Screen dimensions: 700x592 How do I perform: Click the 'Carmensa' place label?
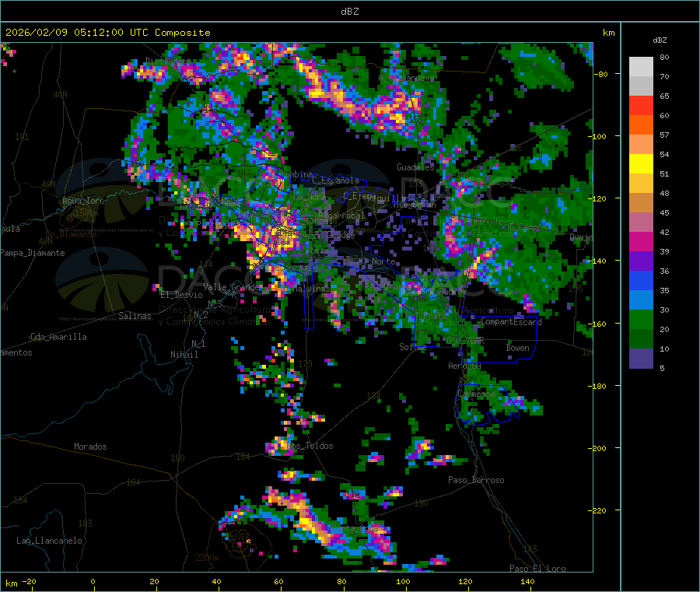476,394
